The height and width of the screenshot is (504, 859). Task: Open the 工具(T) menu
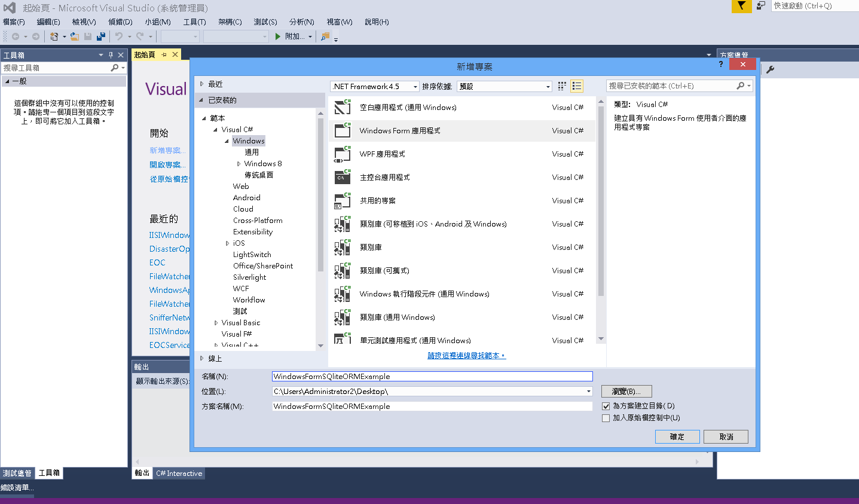[x=194, y=22]
